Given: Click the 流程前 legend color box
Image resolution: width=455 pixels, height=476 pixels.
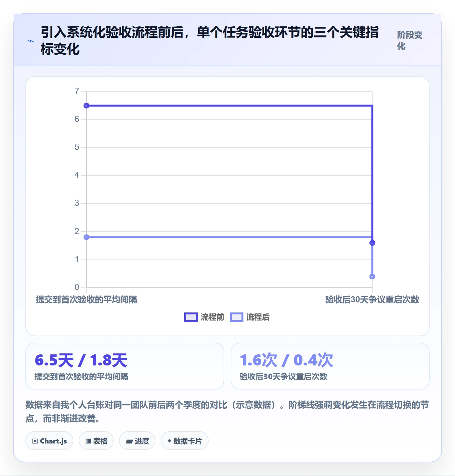Looking at the screenshot, I should [x=191, y=317].
